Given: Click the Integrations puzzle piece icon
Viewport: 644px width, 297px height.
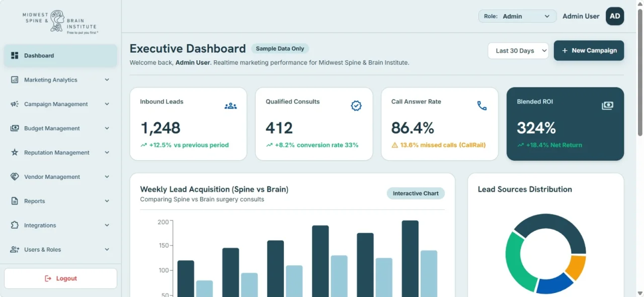Looking at the screenshot, I should point(15,225).
